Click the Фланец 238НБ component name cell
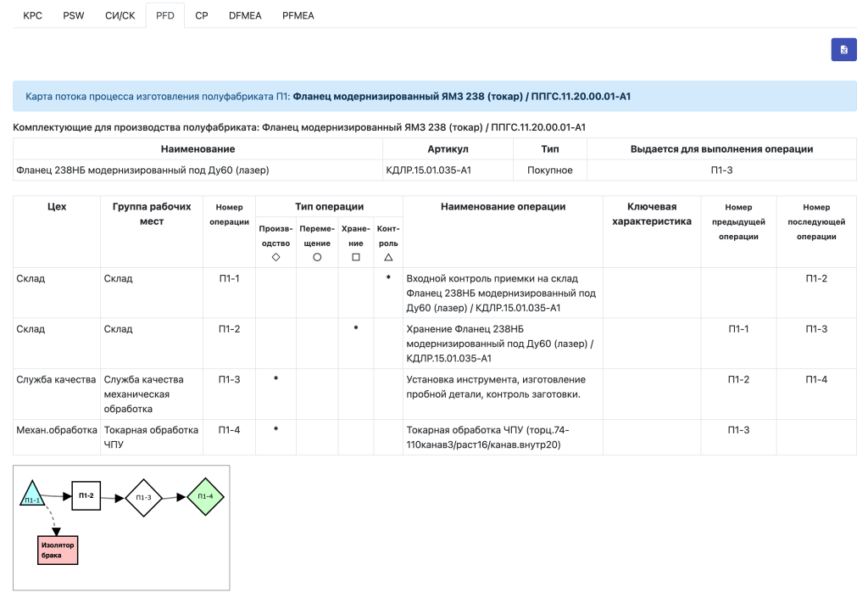 (x=198, y=170)
